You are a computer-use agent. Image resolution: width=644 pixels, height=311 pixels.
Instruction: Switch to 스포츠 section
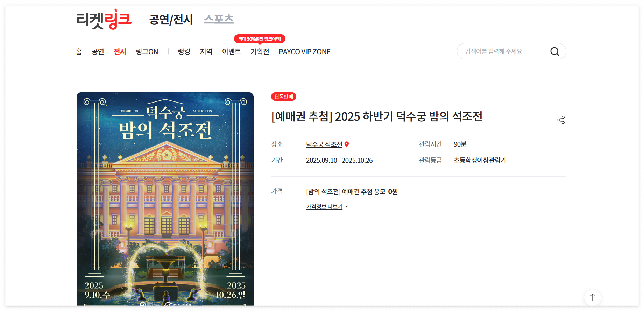click(219, 19)
